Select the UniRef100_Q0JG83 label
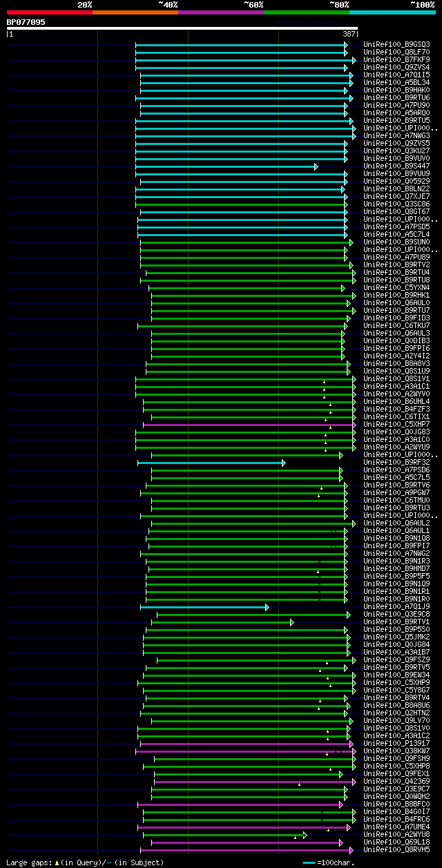The height and width of the screenshot is (868, 442). (396, 432)
